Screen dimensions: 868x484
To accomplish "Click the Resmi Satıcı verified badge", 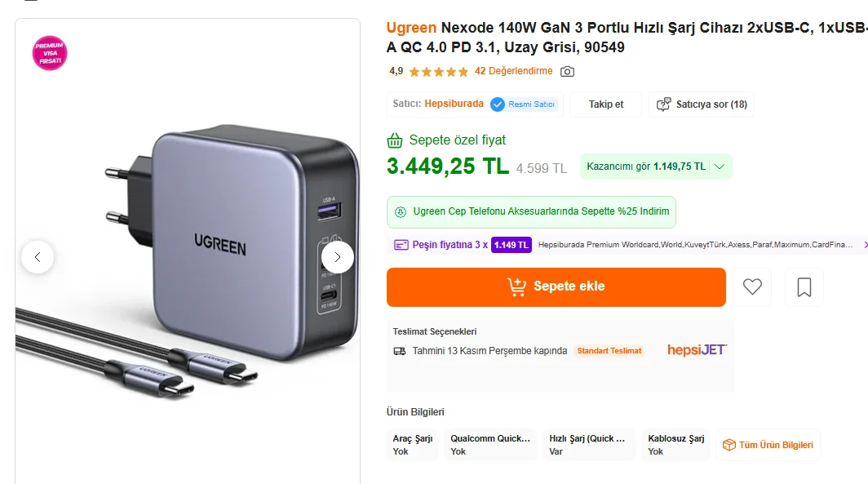I will coord(523,104).
